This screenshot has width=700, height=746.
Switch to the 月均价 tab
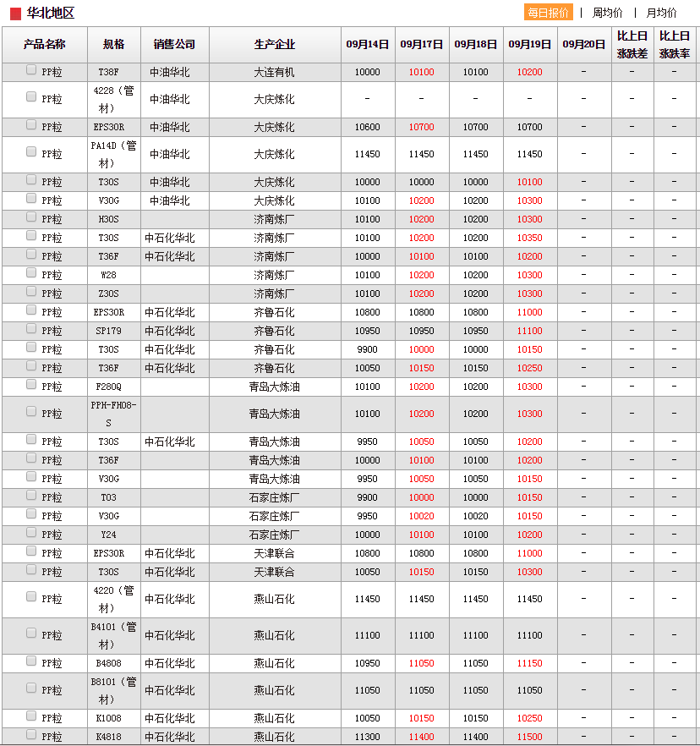coord(661,13)
